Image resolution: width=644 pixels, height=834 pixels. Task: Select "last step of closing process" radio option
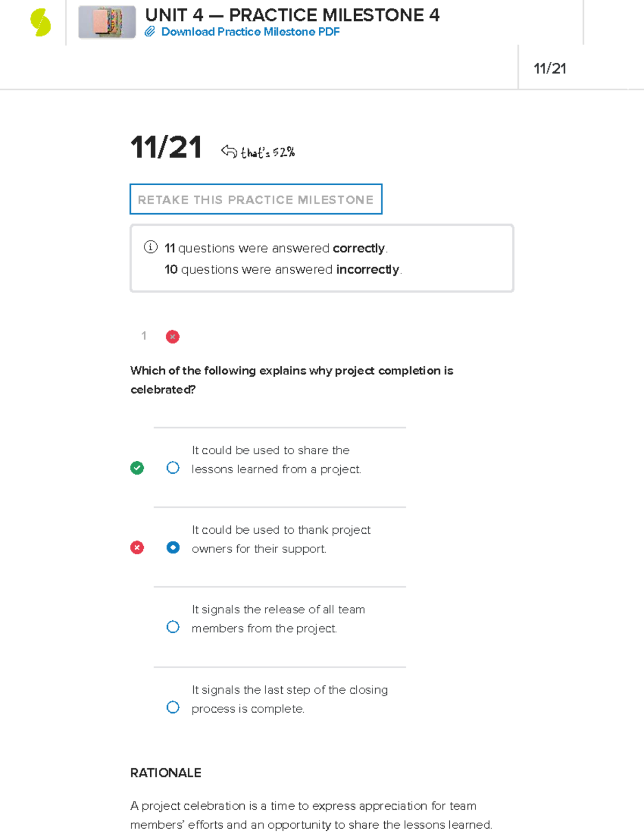tap(173, 707)
